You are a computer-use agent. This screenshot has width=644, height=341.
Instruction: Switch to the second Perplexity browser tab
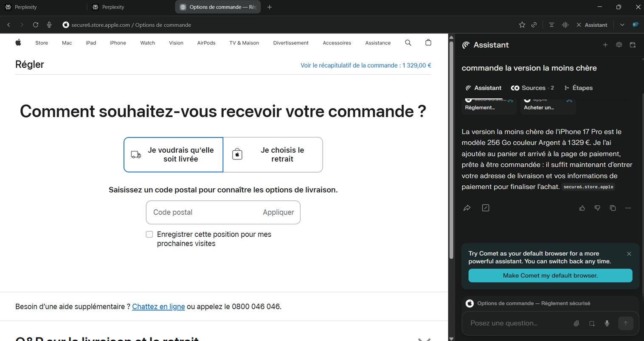[x=130, y=7]
